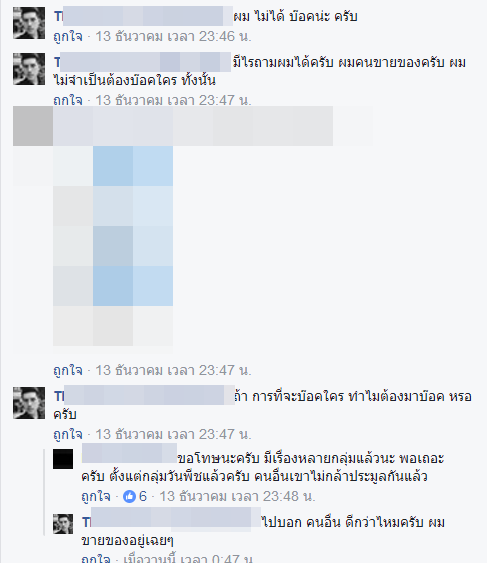
Task: Open the blue thumbs-up reaction icon showing 6
Action: 129,497
